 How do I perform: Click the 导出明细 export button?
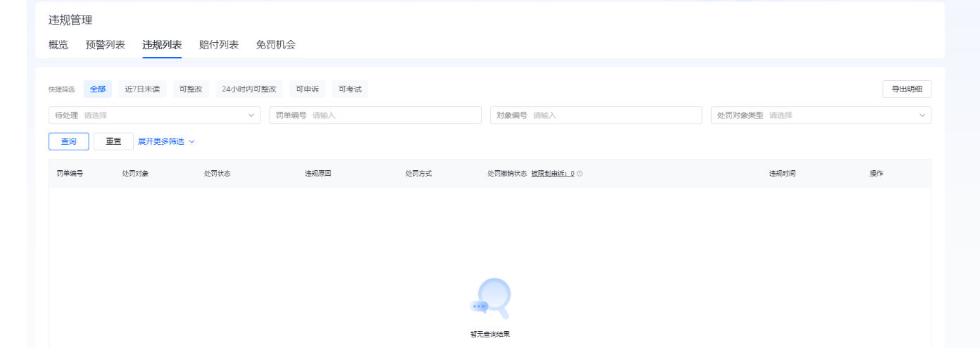pos(907,89)
